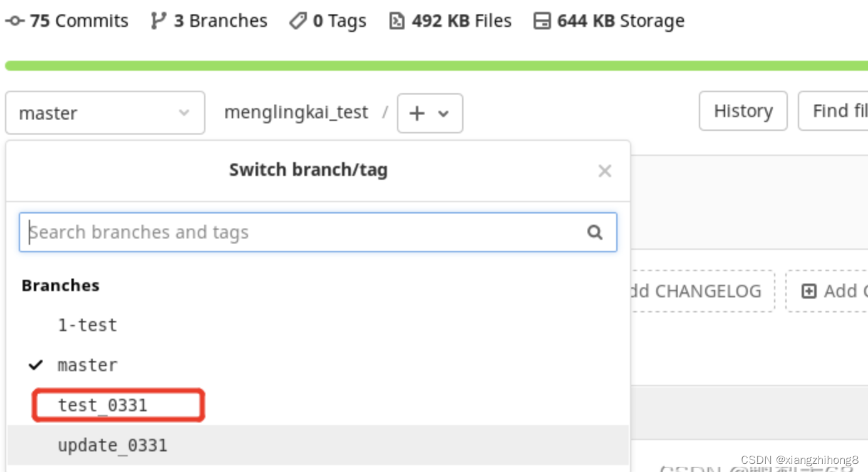
Task: Click the plus icon in the file creation control
Action: (416, 113)
